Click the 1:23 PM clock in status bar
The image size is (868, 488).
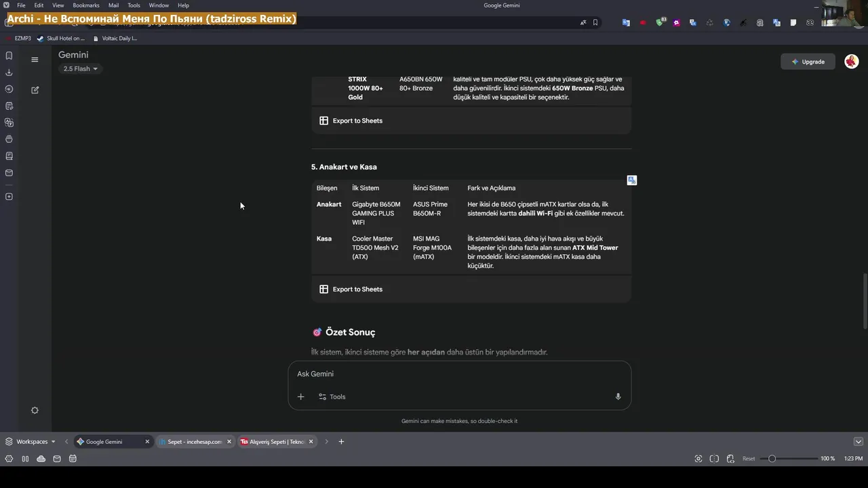point(853,459)
